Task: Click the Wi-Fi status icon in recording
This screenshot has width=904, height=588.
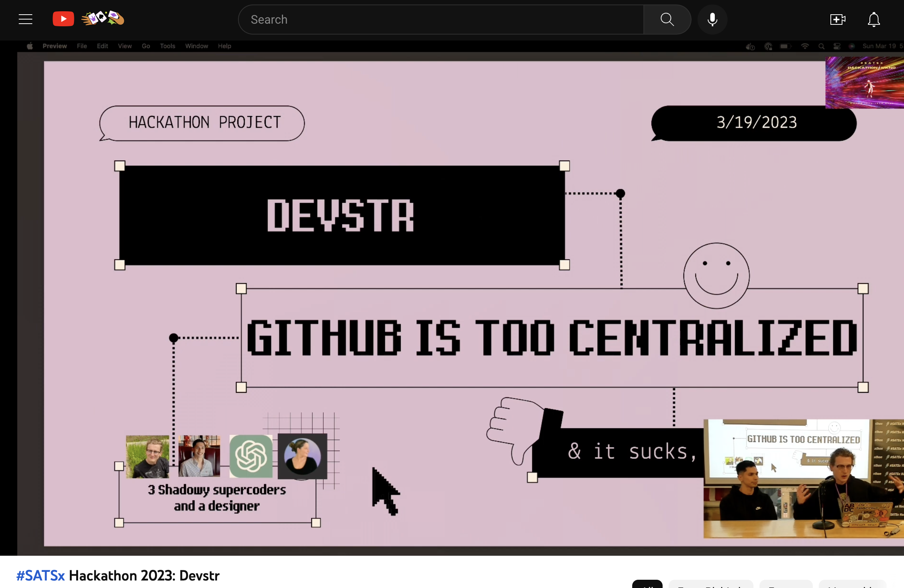Action: point(805,46)
